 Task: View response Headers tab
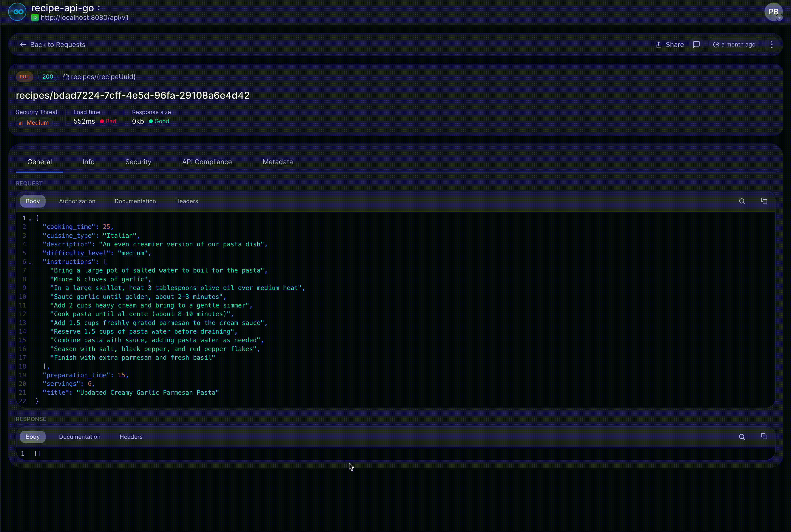click(131, 437)
